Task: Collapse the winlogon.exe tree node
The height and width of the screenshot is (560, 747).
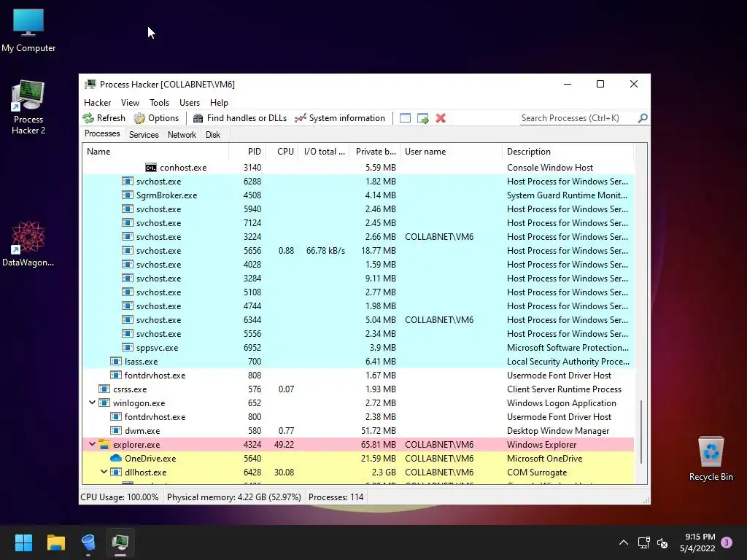Action: tap(92, 402)
